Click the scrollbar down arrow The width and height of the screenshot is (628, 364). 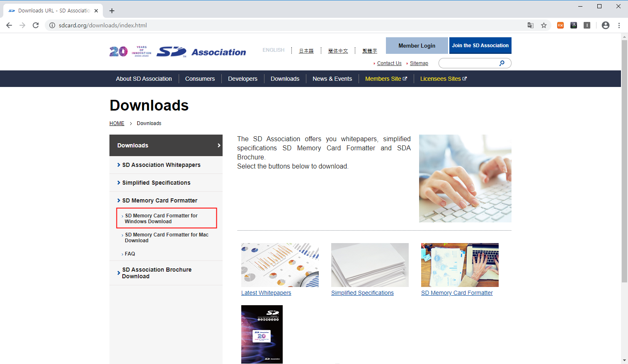pyautogui.click(x=624, y=360)
